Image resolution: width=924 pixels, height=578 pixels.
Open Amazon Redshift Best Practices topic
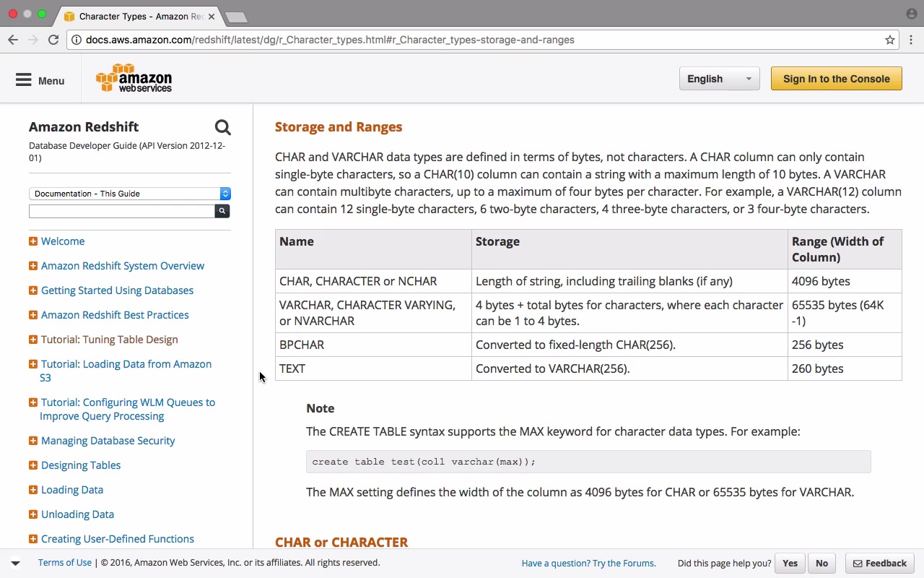[x=115, y=315]
